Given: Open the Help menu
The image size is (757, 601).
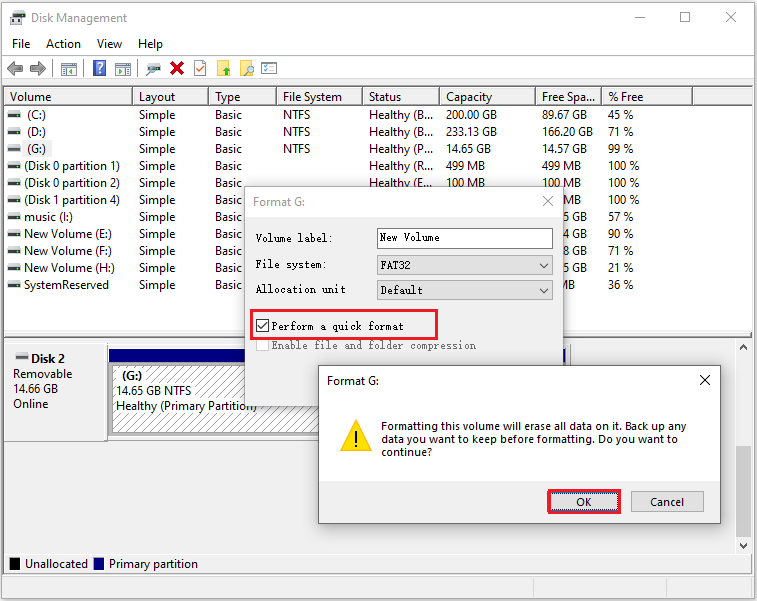Looking at the screenshot, I should click(150, 44).
